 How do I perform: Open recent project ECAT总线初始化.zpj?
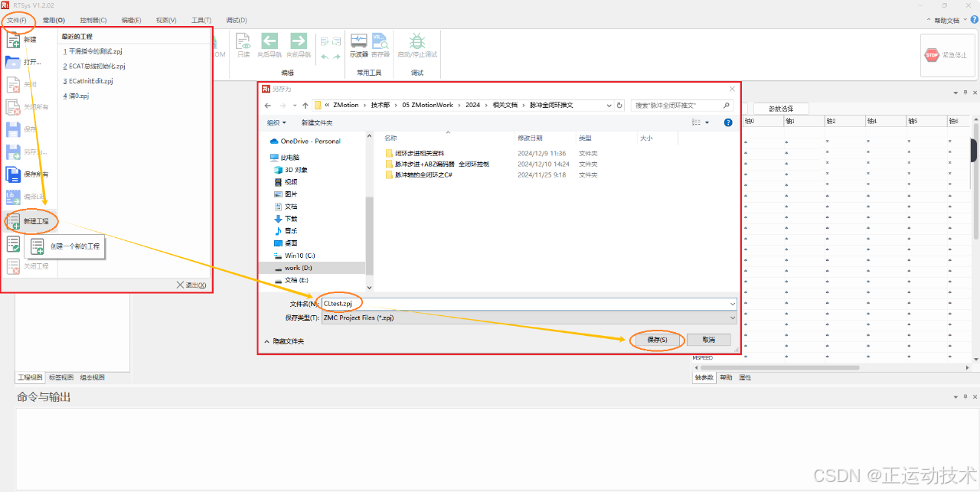93,66
